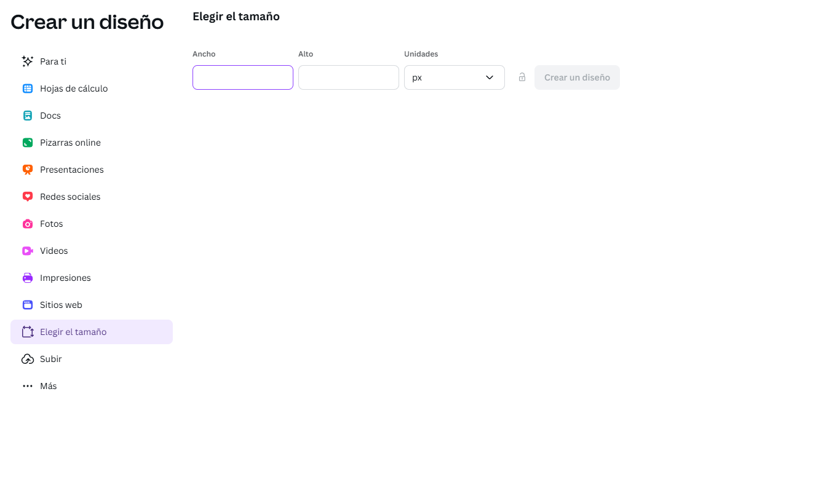Select the Redes sociales heart icon
The image size is (826, 504).
tap(28, 197)
